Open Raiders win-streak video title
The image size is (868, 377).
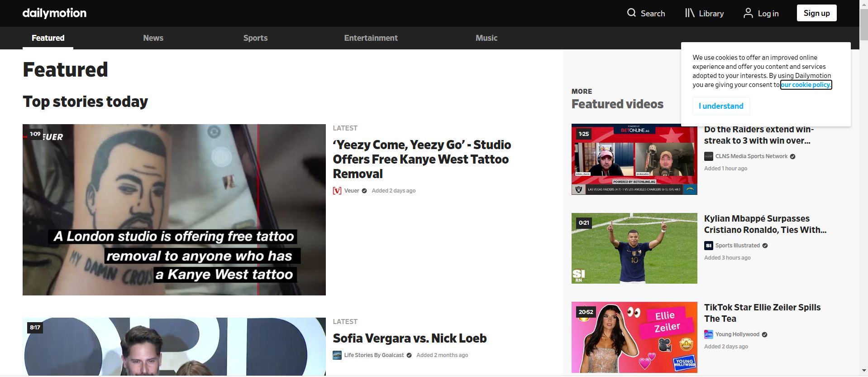coord(759,135)
